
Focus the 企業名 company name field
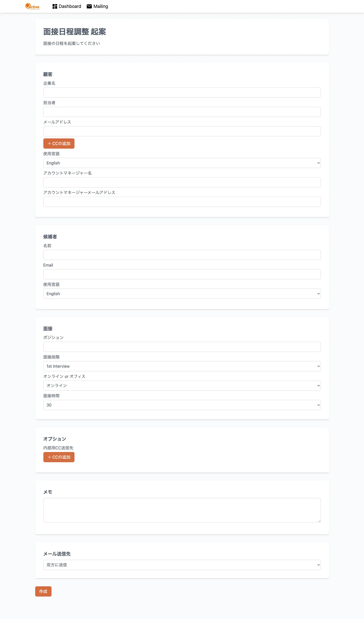pos(182,92)
